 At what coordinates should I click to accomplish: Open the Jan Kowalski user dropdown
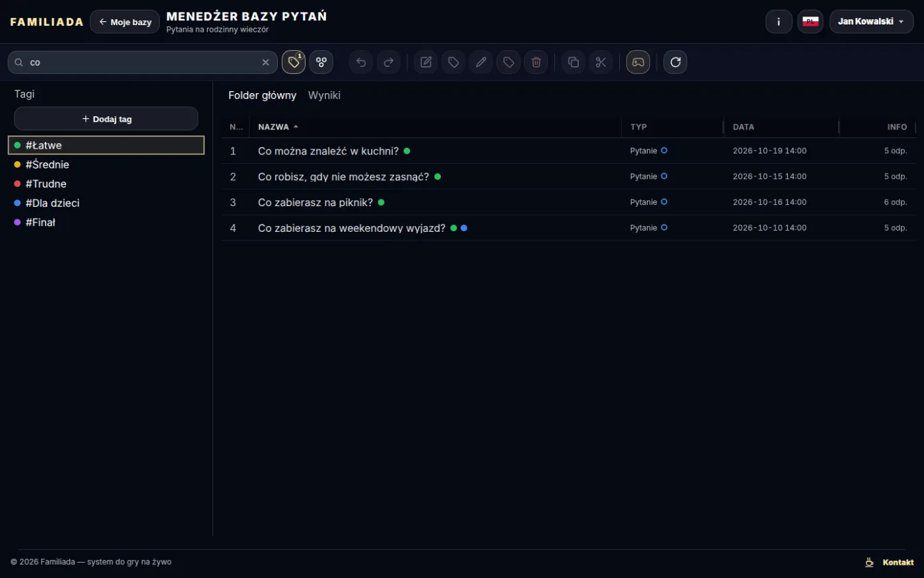pyautogui.click(x=871, y=22)
